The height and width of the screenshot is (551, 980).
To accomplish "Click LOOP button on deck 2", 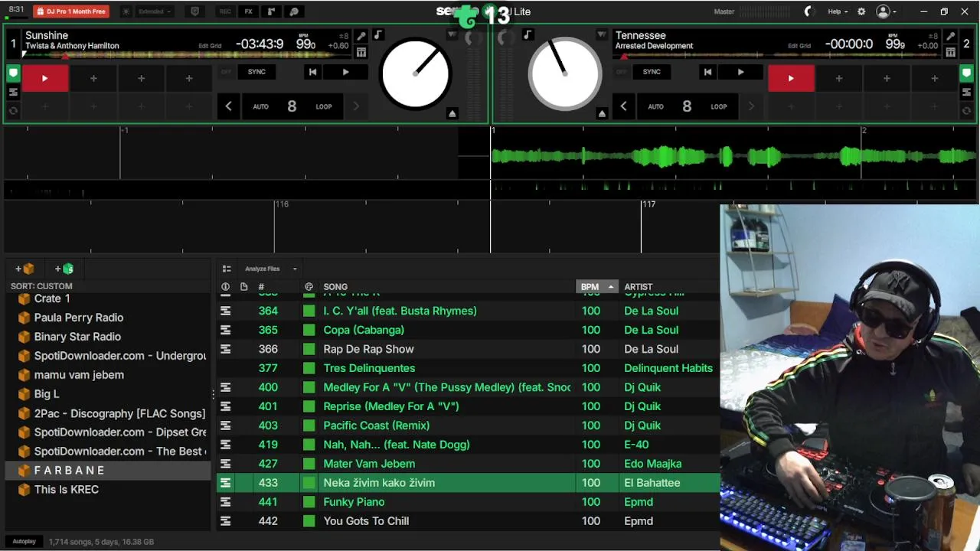I will tap(719, 106).
